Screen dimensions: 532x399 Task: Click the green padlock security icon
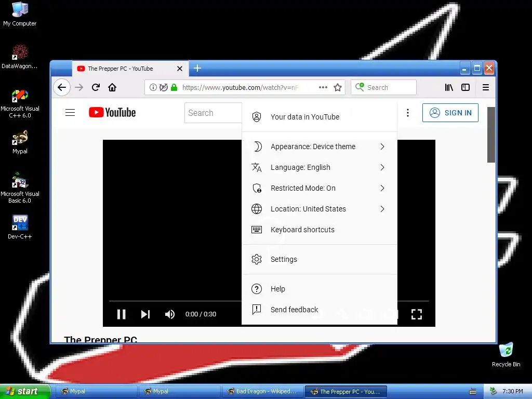(174, 87)
